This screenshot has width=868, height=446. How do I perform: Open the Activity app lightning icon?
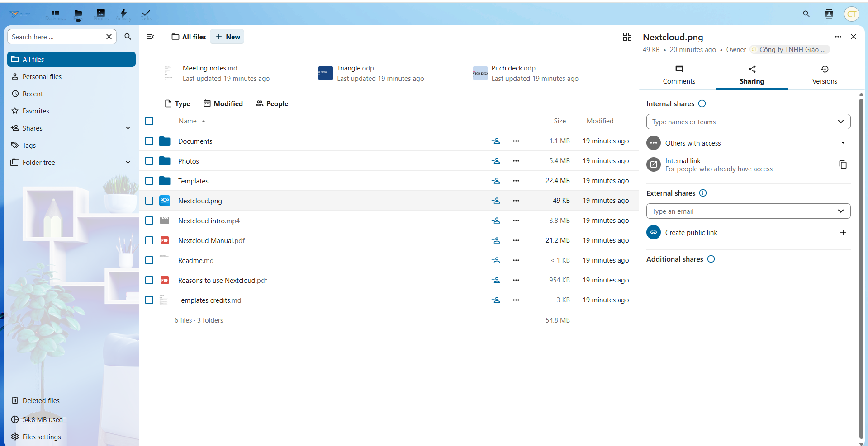click(x=123, y=14)
